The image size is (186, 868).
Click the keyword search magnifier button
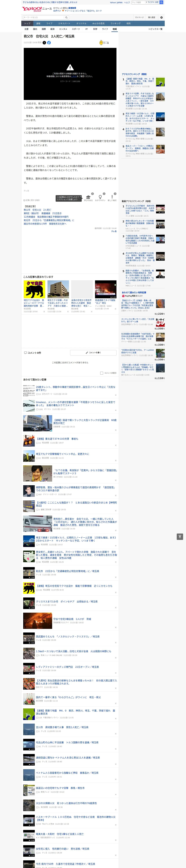point(66,17)
